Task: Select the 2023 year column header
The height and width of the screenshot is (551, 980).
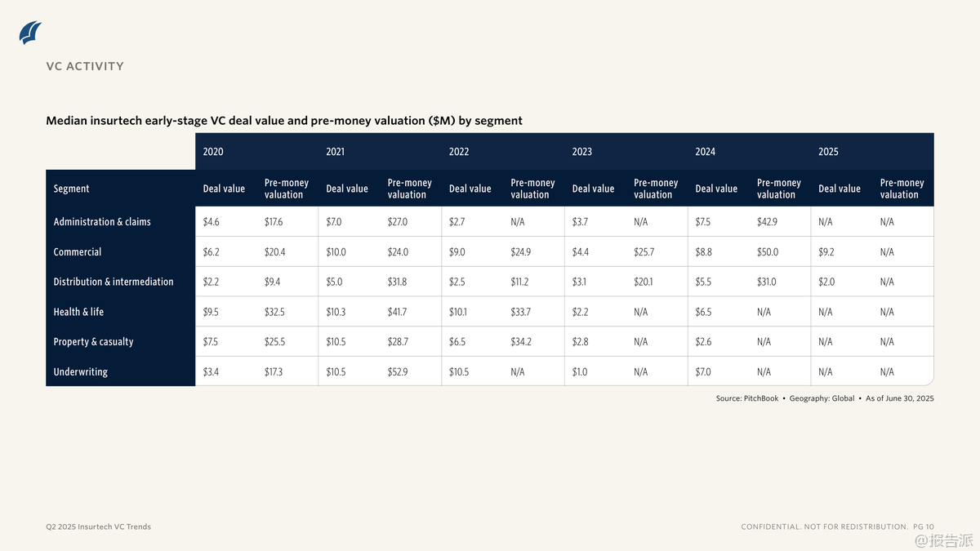Action: [x=582, y=152]
